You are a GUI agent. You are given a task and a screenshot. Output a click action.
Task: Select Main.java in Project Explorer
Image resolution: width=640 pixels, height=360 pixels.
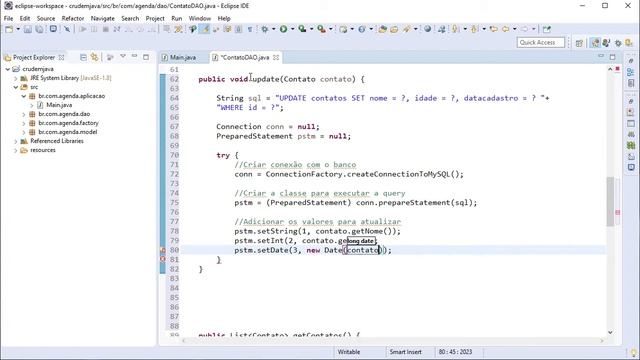coord(59,105)
